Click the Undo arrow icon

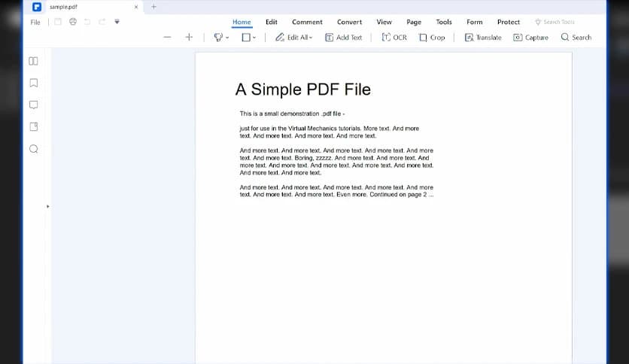click(87, 22)
